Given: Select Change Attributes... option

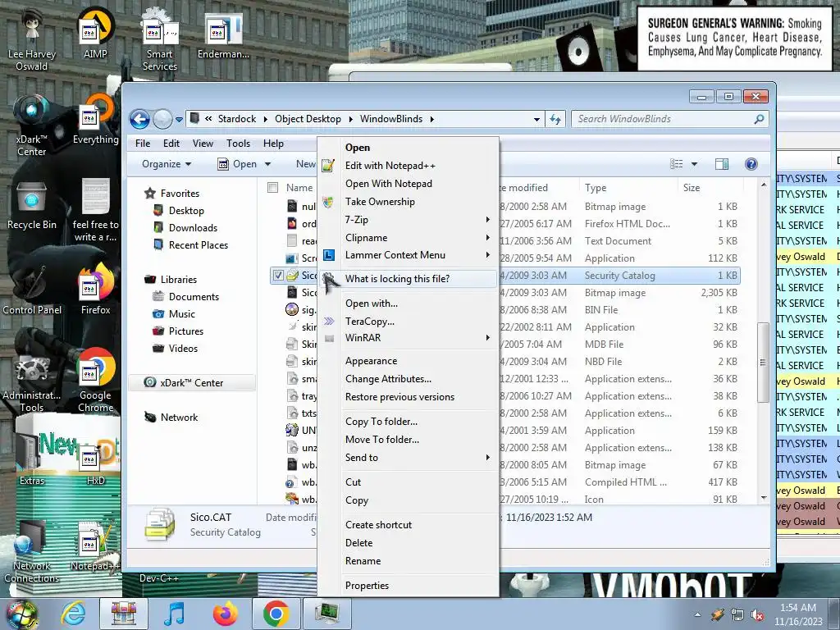Looking at the screenshot, I should click(x=409, y=379).
